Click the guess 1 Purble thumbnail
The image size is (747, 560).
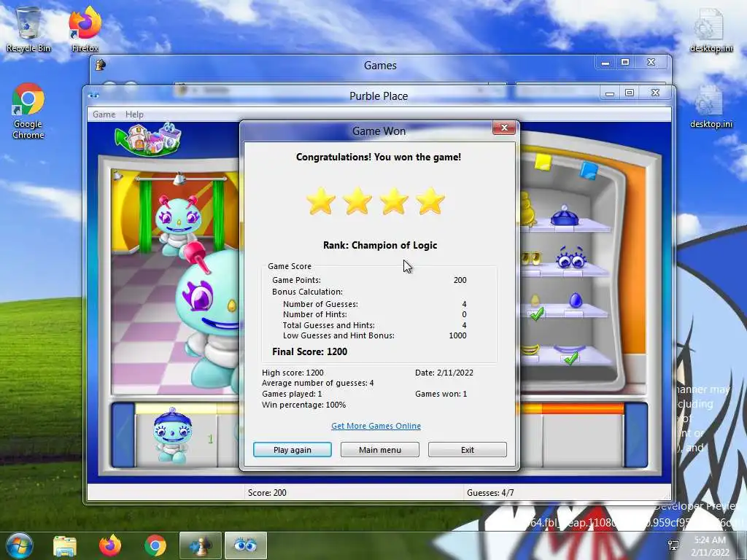pos(172,436)
